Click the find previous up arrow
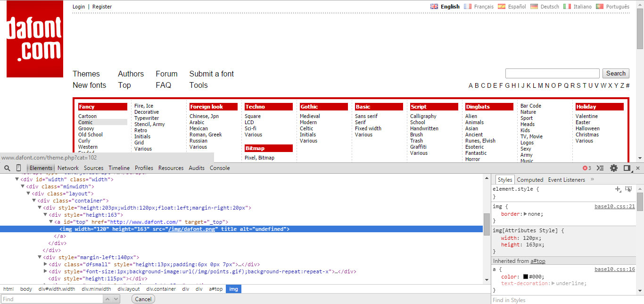 coord(108,299)
